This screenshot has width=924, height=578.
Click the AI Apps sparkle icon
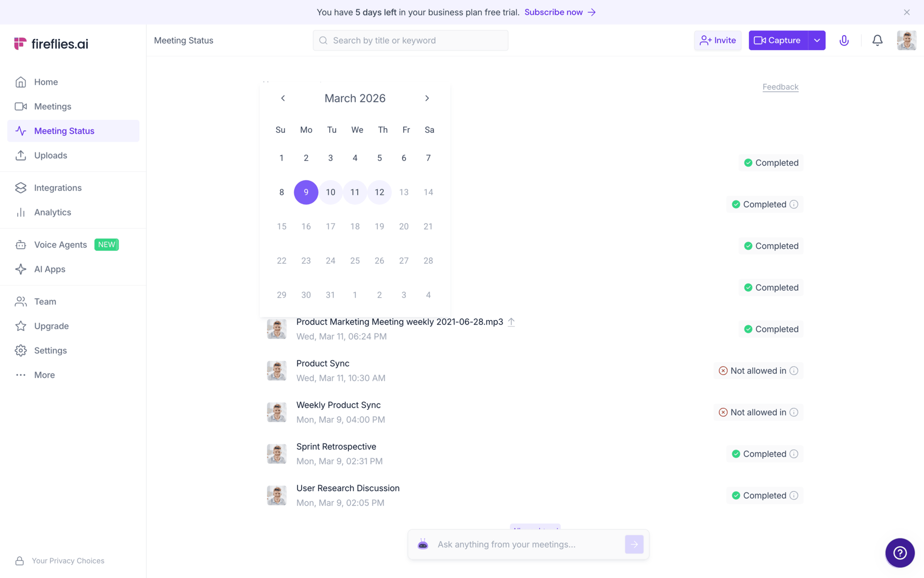click(21, 269)
